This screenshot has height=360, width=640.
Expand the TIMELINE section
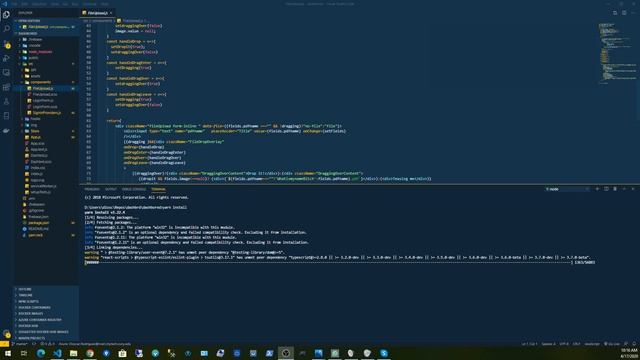(x=46, y=295)
